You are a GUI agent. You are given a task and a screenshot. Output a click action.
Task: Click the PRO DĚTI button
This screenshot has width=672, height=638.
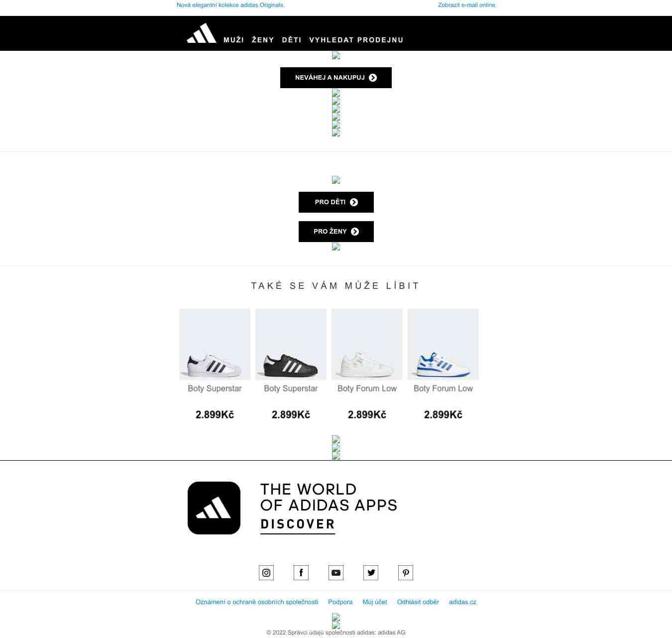[x=336, y=202]
